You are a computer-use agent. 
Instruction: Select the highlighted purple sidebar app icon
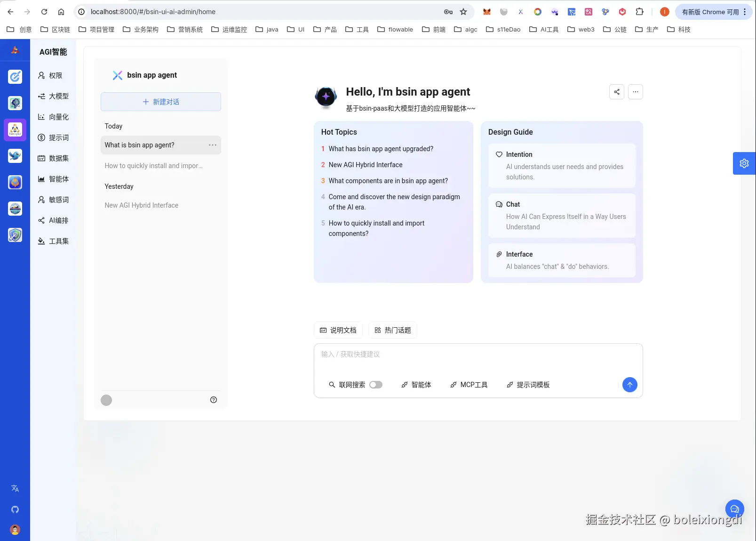pyautogui.click(x=15, y=129)
